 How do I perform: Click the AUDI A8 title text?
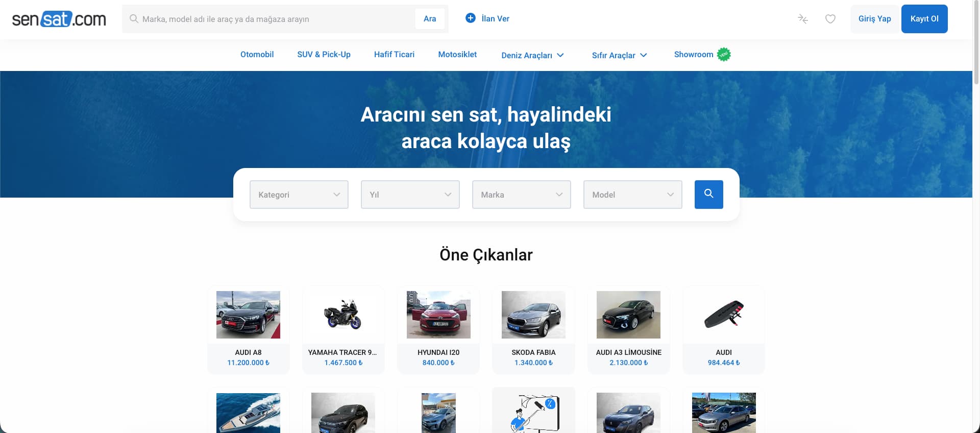(x=248, y=352)
